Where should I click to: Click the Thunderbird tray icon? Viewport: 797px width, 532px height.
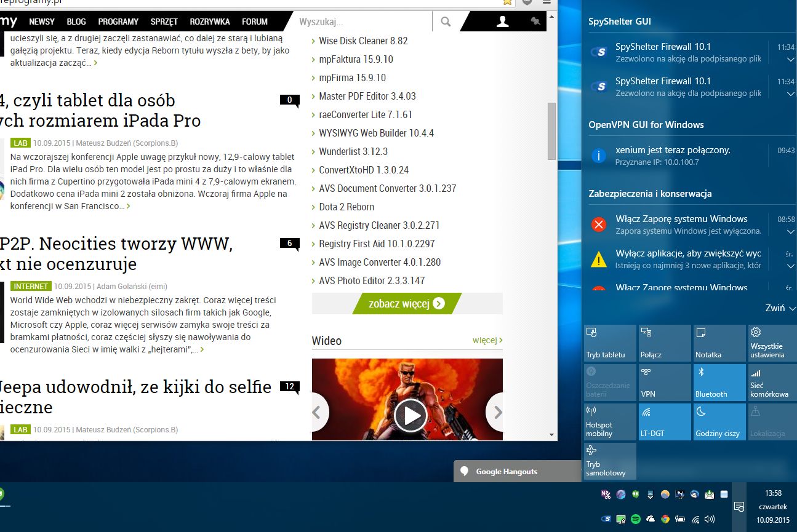694,494
